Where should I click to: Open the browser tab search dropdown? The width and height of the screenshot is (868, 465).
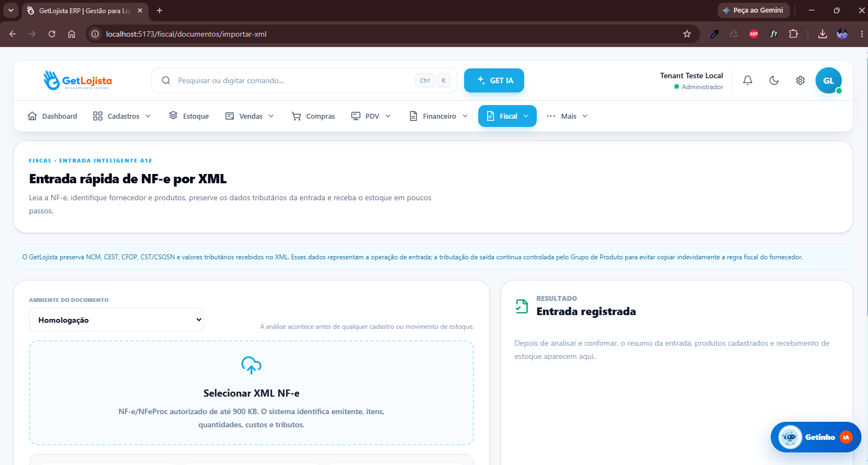(10, 10)
